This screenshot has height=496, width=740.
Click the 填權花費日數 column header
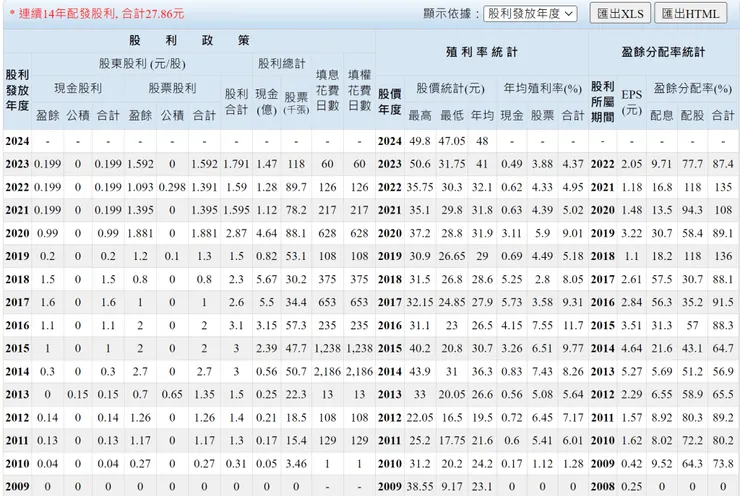[359, 90]
